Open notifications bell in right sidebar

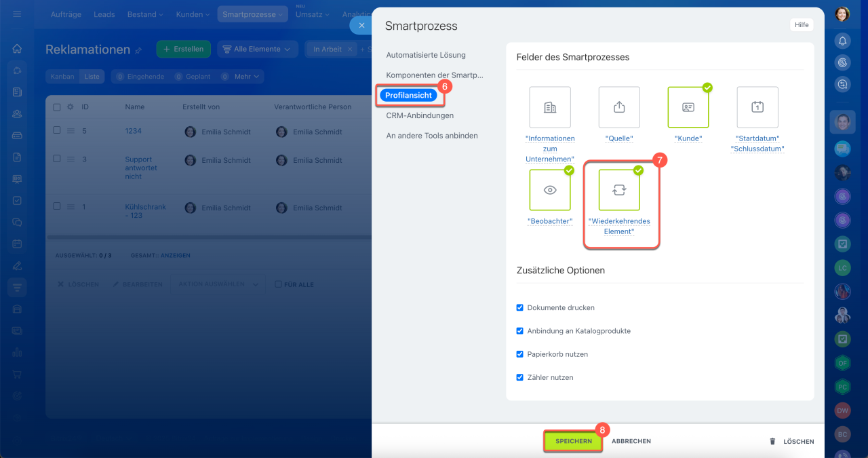[x=842, y=41]
